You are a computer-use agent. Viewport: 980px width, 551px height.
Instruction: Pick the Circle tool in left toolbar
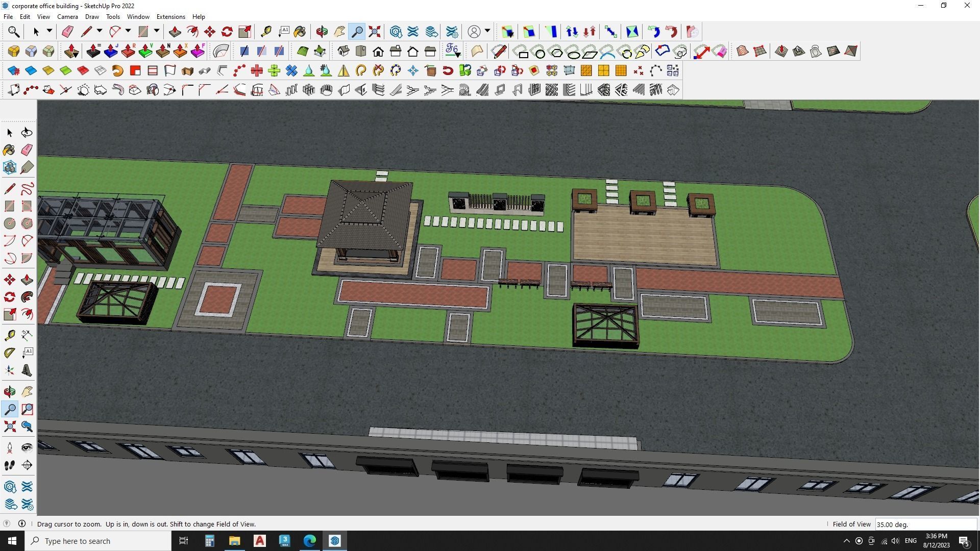(x=10, y=223)
